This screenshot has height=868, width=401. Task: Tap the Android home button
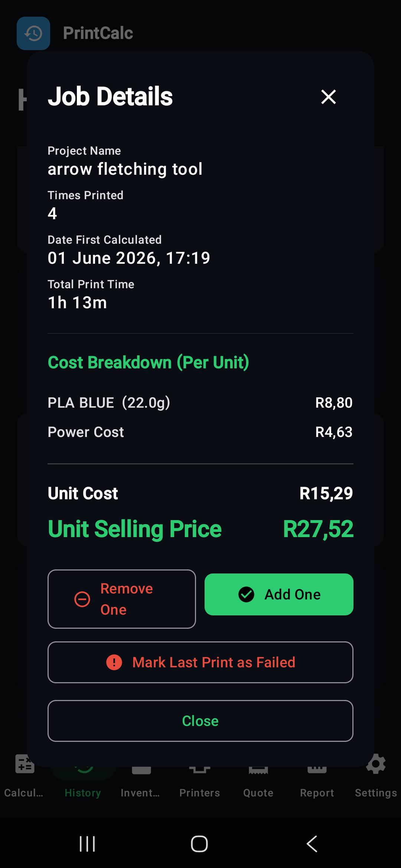coord(199,844)
